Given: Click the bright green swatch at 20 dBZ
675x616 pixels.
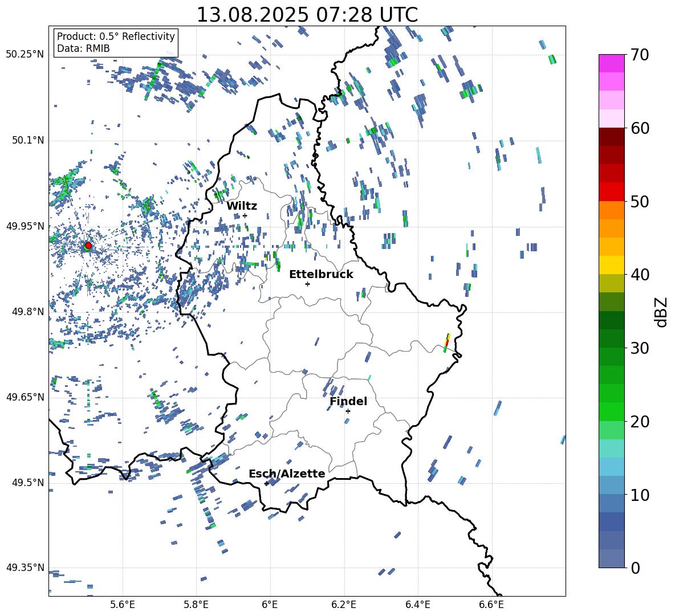Looking at the screenshot, I should [612, 412].
